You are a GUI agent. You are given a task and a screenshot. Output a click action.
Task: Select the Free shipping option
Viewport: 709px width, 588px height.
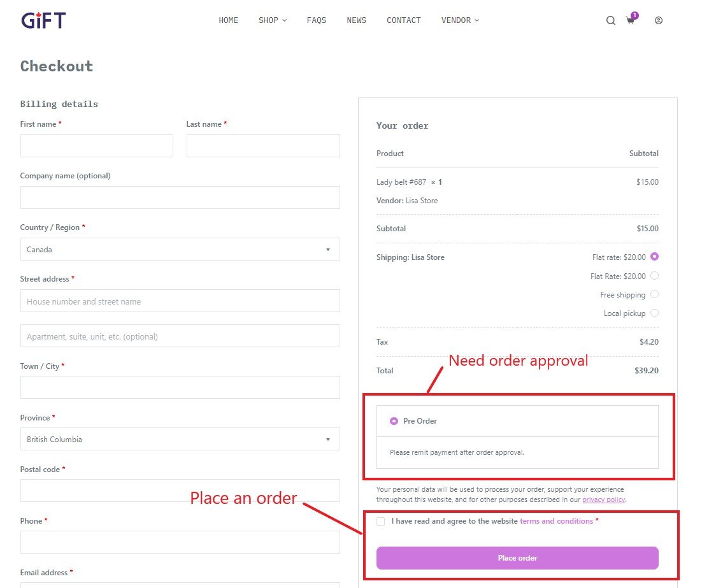[655, 294]
